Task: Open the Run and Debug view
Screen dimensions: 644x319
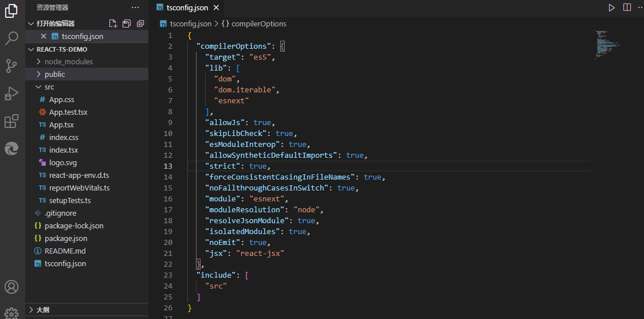Action: (x=11, y=94)
